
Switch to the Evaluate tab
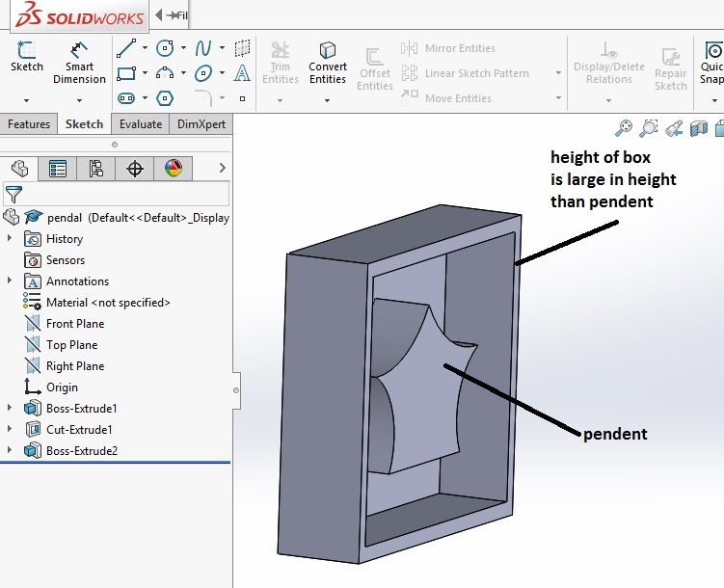pyautogui.click(x=141, y=124)
